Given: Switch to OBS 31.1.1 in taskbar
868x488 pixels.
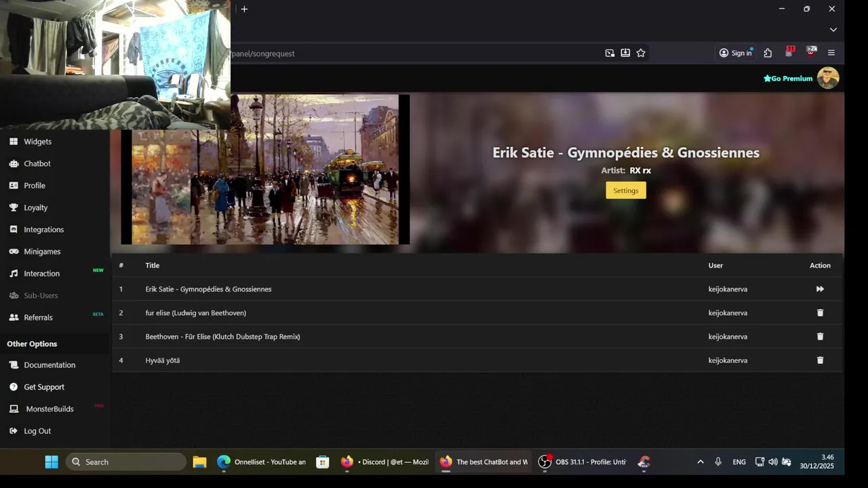Looking at the screenshot, I should [582, 462].
